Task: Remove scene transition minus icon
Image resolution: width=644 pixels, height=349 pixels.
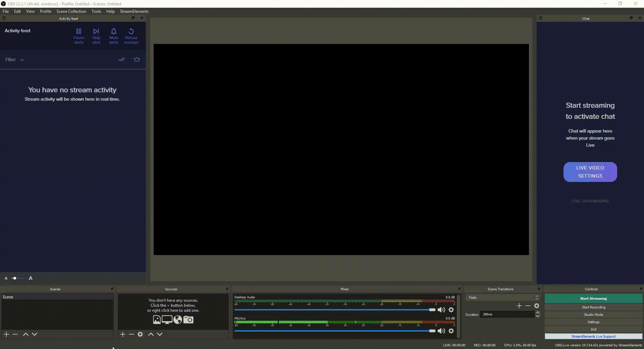Action: point(528,306)
